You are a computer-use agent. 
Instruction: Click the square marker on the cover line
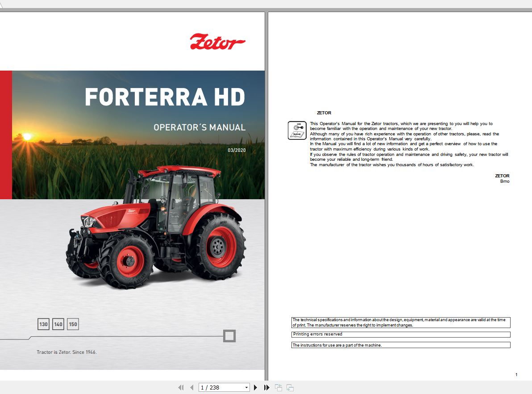(x=229, y=336)
